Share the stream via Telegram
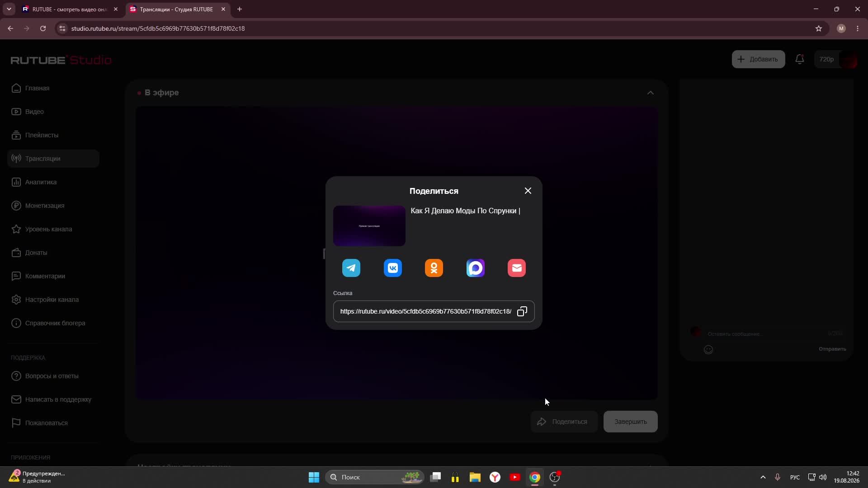 point(351,268)
